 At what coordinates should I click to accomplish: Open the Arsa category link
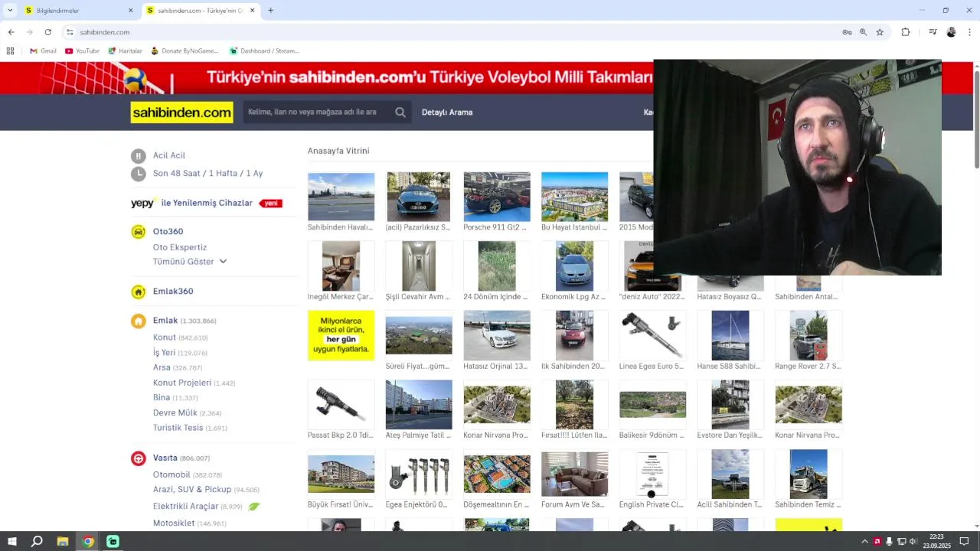click(x=162, y=367)
